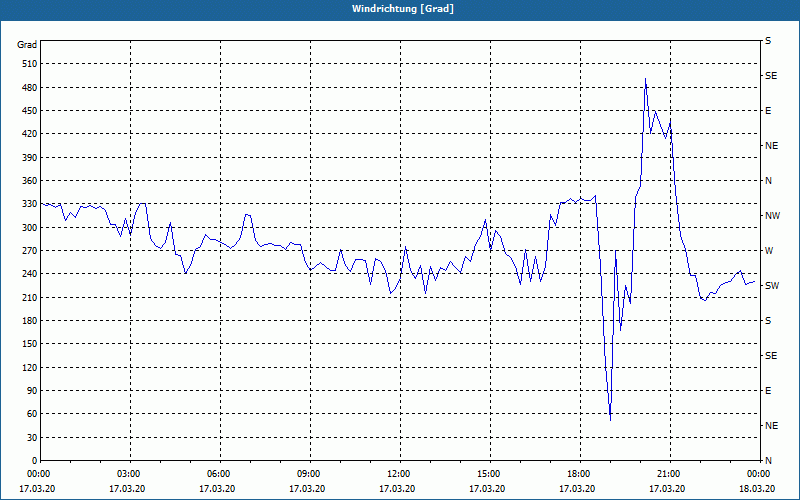800x500 pixels.
Task: Click the SE compass label level with 480
Action: pyautogui.click(x=771, y=76)
